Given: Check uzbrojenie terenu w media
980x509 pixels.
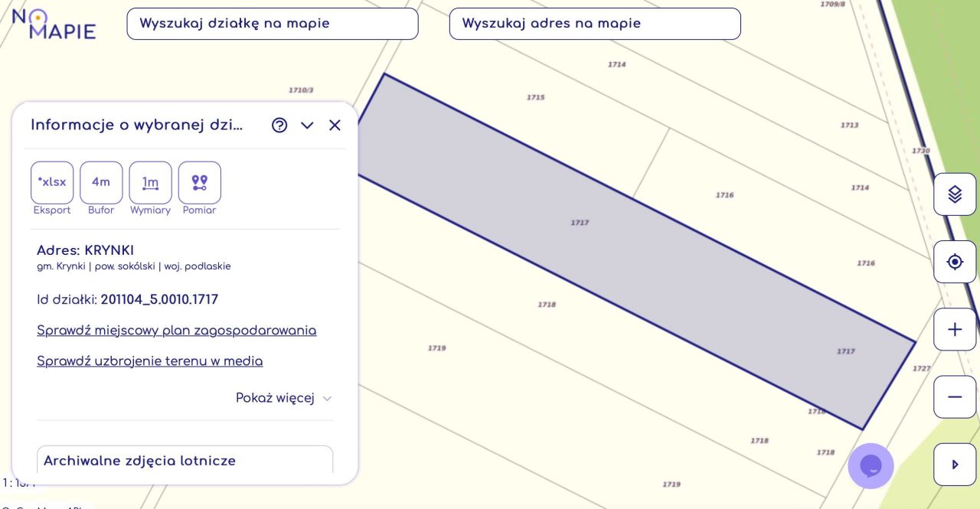Looking at the screenshot, I should coord(149,361).
